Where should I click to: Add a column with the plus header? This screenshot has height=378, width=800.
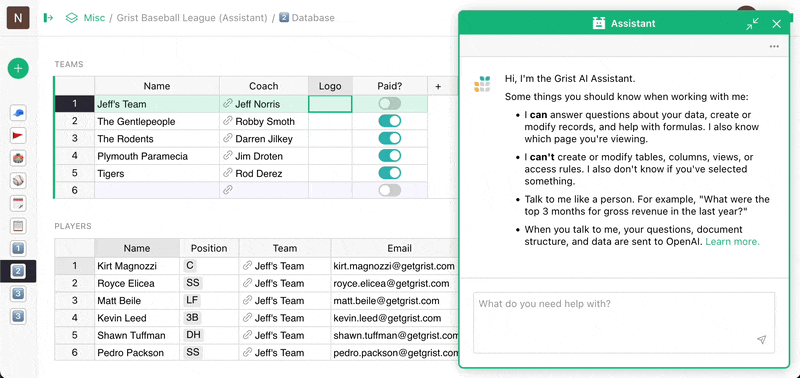438,86
